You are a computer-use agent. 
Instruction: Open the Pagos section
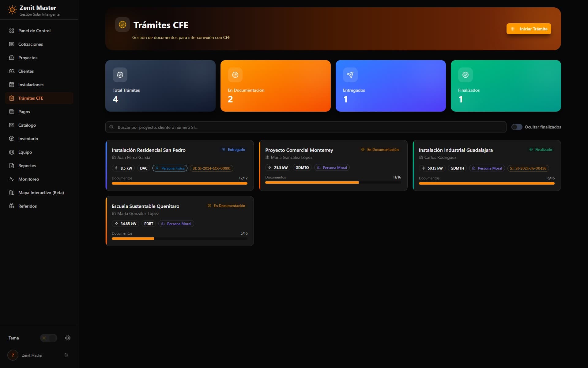[39, 112]
